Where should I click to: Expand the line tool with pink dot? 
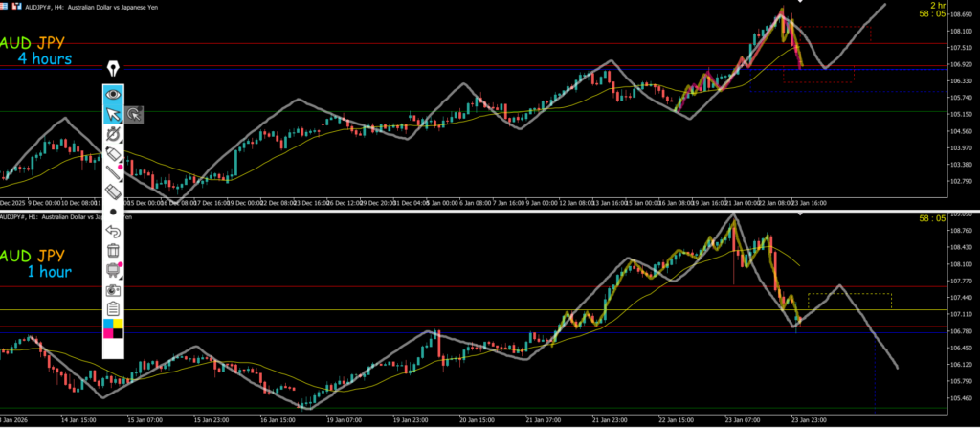pos(113,173)
